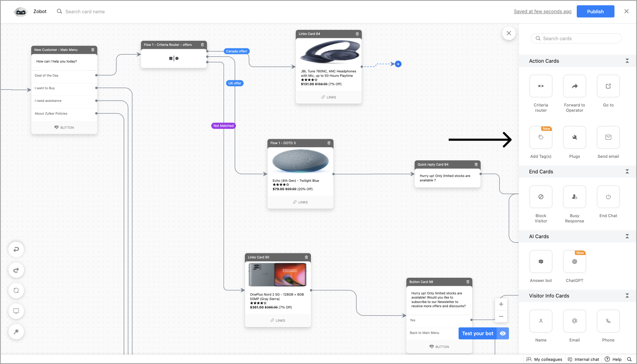Delete Flow 1 - Criteria Router - offers card
Screen dimensions: 637x364
(x=202, y=45)
